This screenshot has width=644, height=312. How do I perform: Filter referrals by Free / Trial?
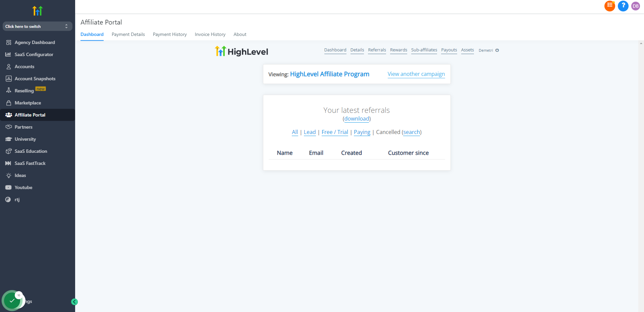pyautogui.click(x=335, y=132)
